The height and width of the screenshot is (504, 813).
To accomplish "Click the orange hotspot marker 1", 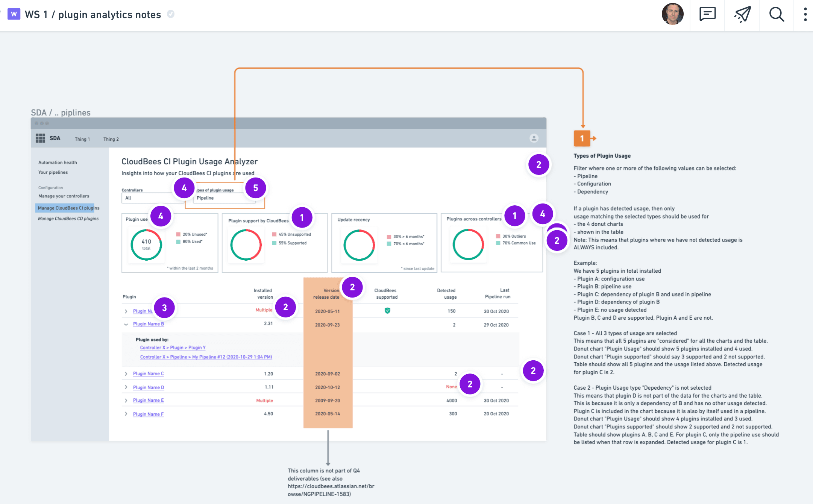I will pyautogui.click(x=582, y=138).
